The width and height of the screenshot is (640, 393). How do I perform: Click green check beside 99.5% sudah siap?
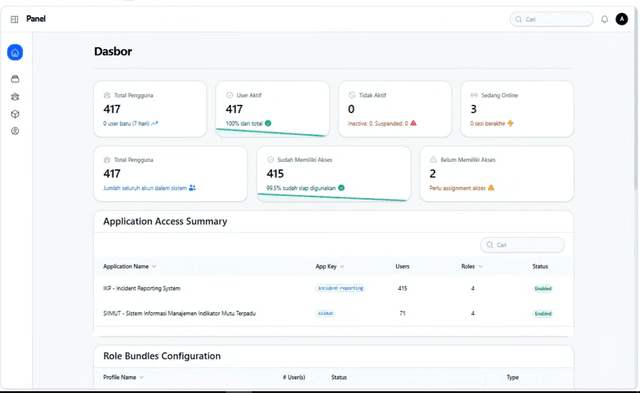tap(341, 188)
